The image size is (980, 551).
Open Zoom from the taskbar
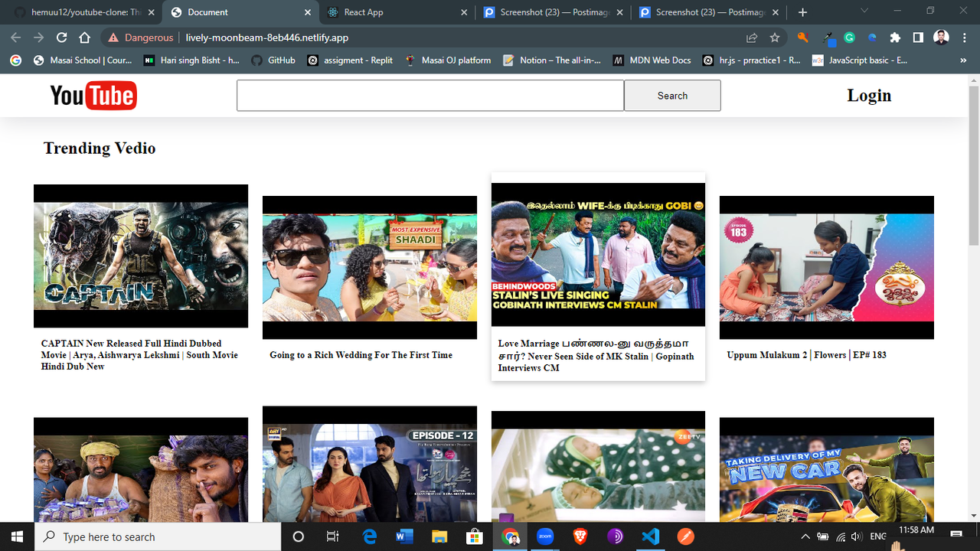coord(544,536)
